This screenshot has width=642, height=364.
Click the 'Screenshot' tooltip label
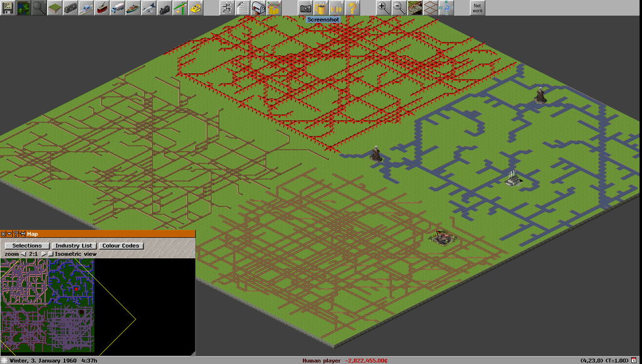click(x=324, y=19)
